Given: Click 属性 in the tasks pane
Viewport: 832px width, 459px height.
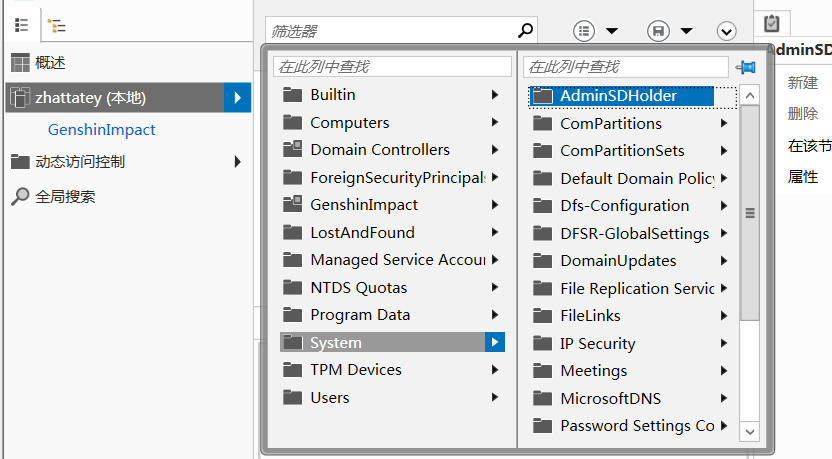Looking at the screenshot, I should [802, 177].
